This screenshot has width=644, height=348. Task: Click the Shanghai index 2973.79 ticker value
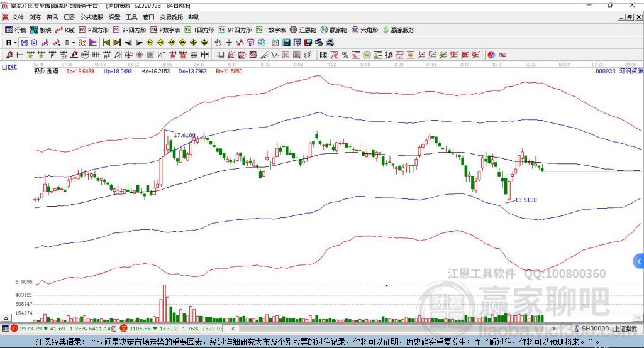click(x=31, y=329)
